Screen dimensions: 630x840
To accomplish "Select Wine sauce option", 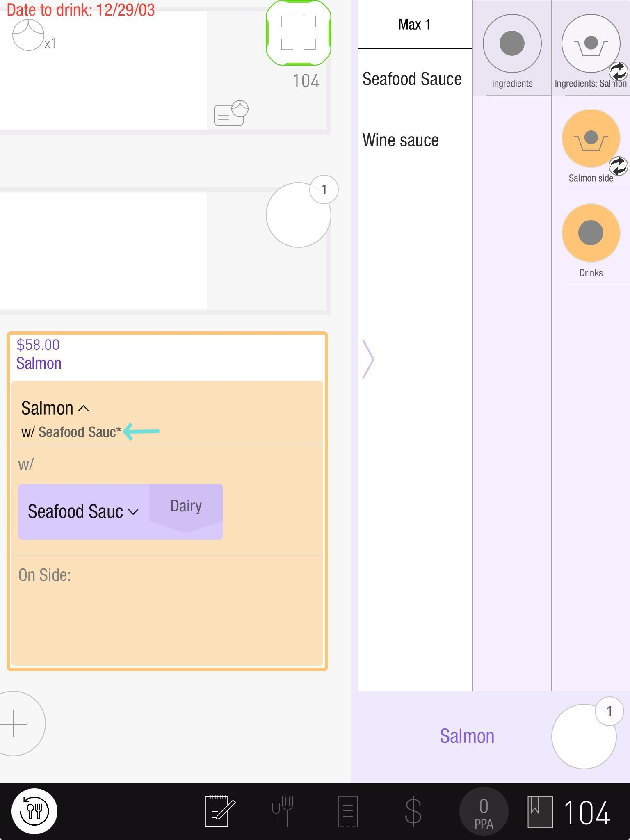I will 400,140.
